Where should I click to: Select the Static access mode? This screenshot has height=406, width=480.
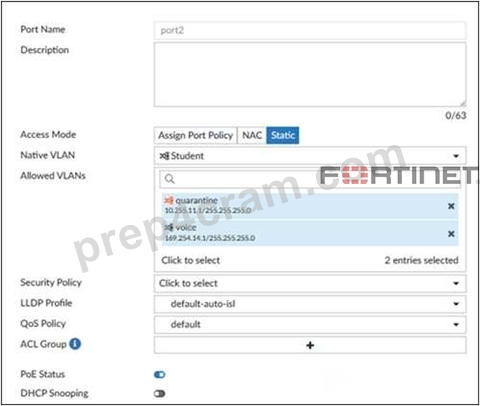pyautogui.click(x=283, y=135)
